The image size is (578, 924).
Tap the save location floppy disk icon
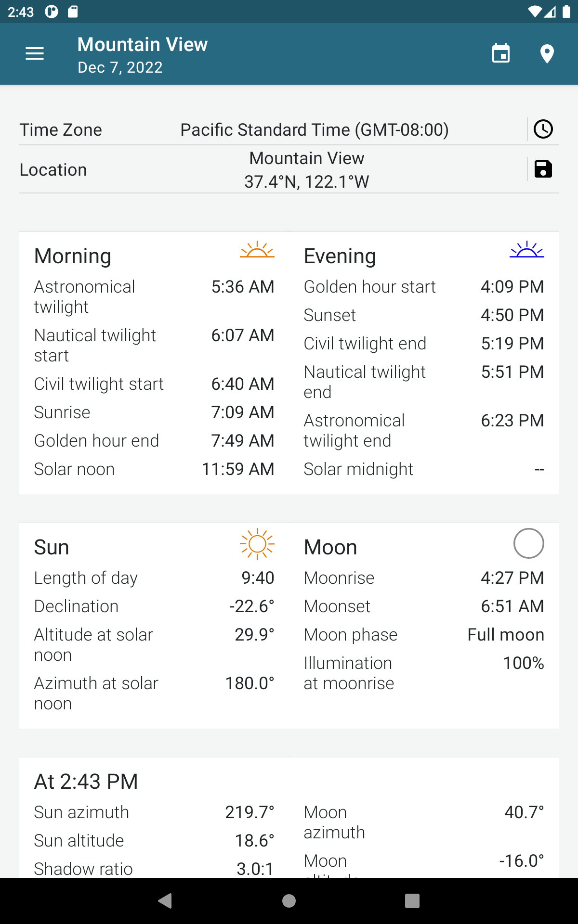click(x=543, y=169)
